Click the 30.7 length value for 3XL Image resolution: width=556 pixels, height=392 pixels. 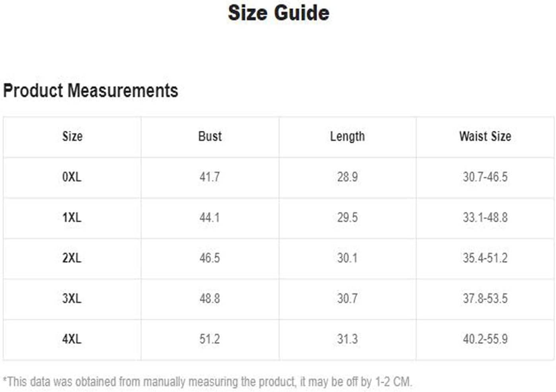point(347,299)
